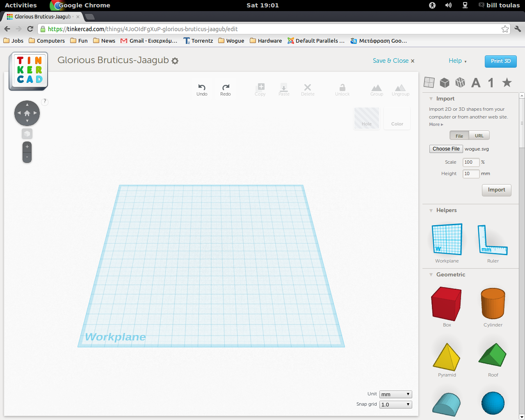
Task: Open the Symbols category (star icon)
Action: point(507,82)
